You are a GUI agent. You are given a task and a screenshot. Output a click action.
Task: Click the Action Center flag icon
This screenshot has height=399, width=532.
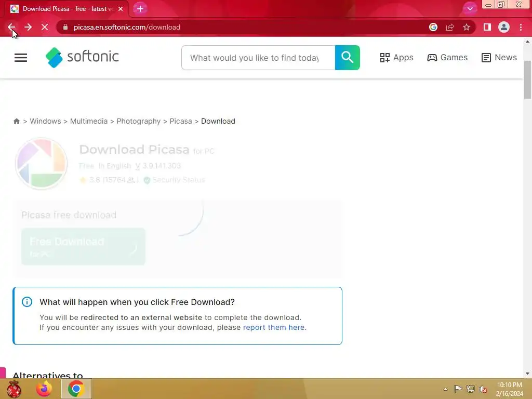point(458,389)
